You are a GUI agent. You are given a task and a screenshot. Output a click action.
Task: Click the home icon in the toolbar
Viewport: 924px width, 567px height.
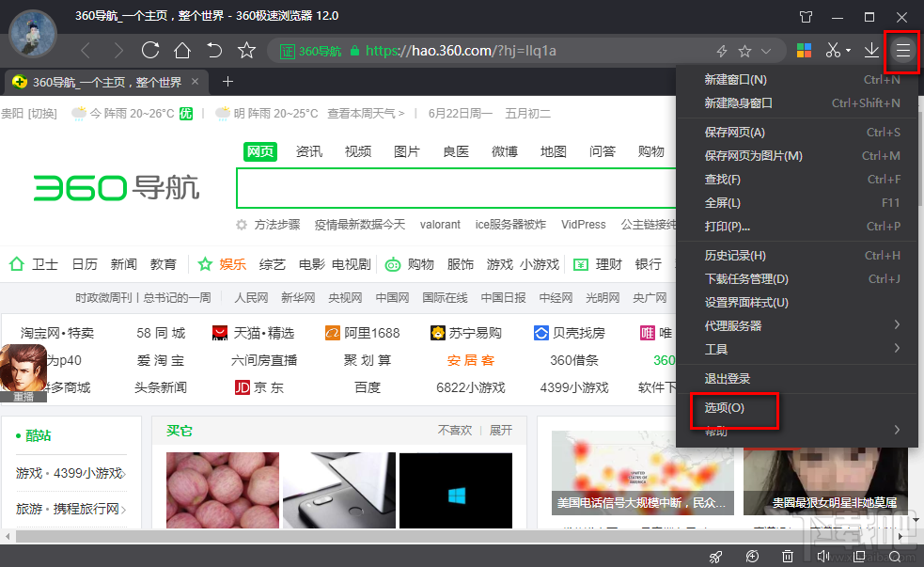tap(184, 50)
